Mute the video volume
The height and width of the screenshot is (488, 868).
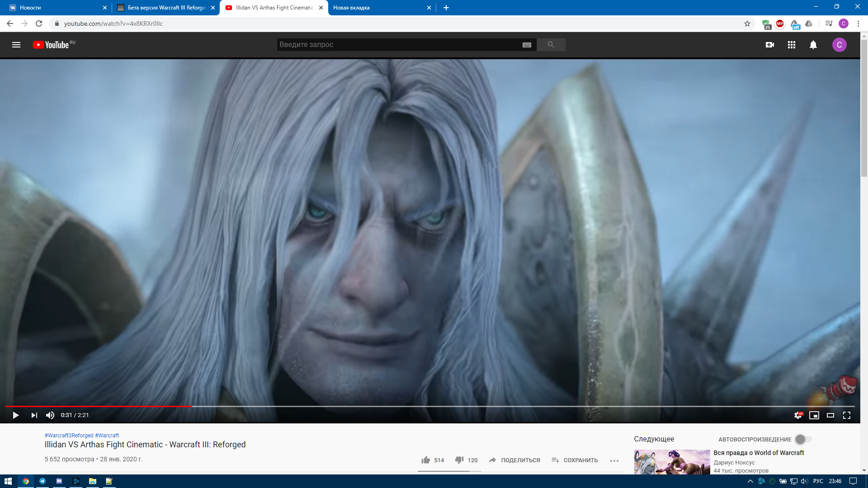pyautogui.click(x=50, y=415)
